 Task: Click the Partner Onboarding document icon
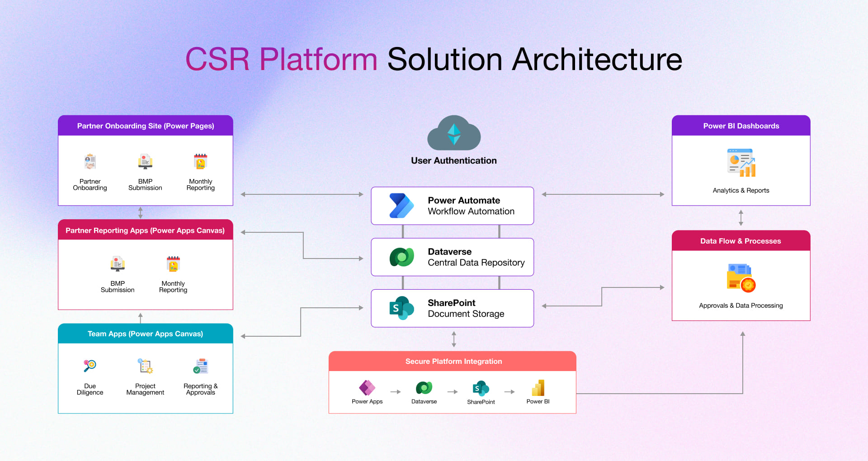pyautogui.click(x=90, y=161)
